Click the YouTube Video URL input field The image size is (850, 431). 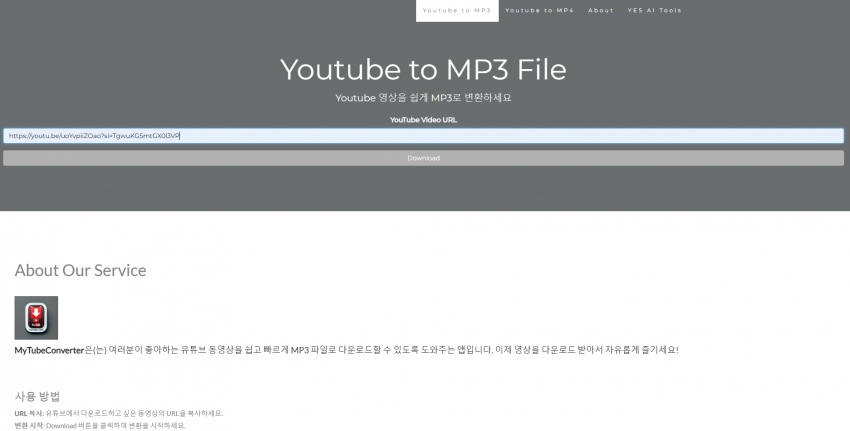point(423,136)
